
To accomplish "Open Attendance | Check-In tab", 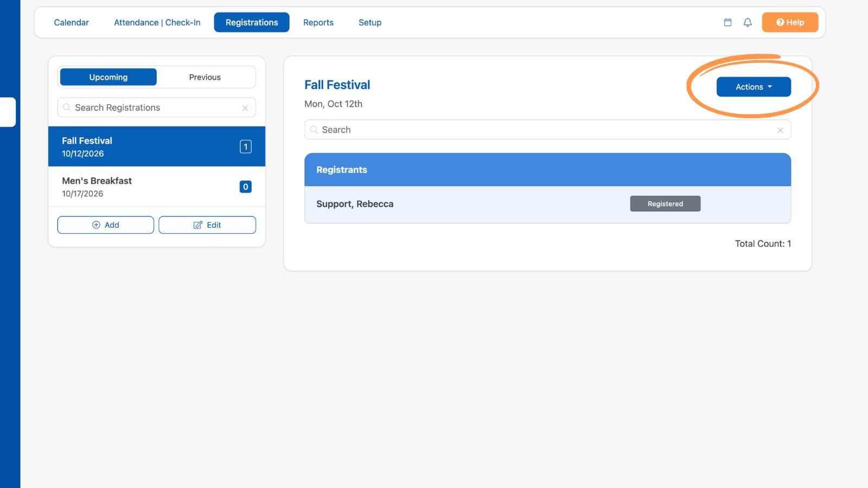I will pos(157,22).
